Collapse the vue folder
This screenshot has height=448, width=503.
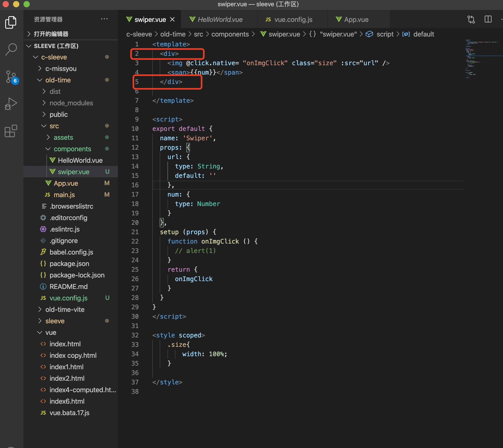point(39,332)
